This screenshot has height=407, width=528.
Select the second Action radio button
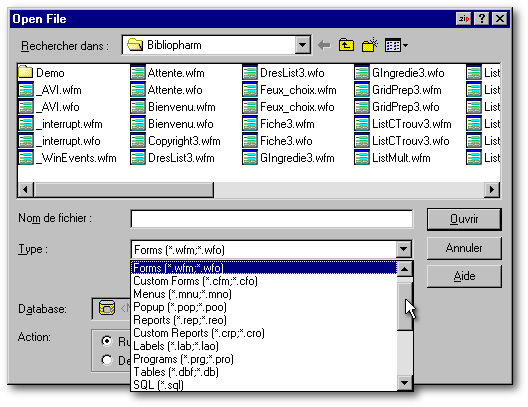[x=107, y=360]
